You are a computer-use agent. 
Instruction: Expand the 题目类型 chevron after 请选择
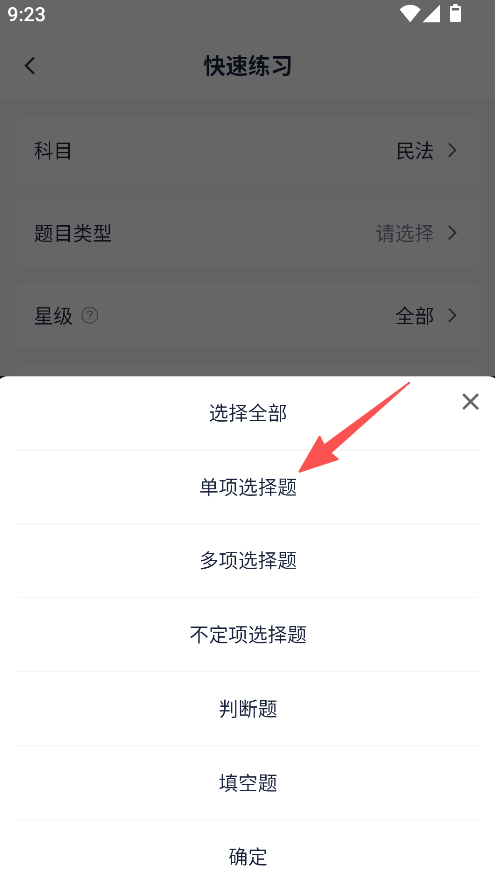click(x=452, y=233)
